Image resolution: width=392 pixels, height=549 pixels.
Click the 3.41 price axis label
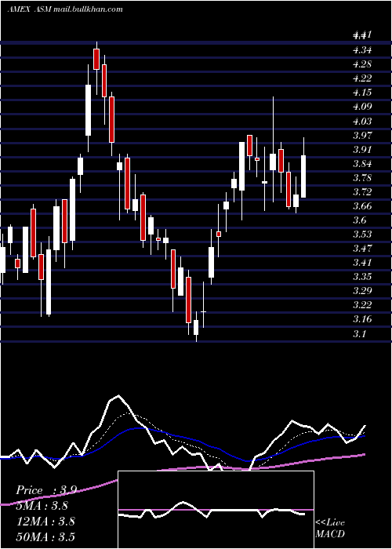[x=362, y=263]
